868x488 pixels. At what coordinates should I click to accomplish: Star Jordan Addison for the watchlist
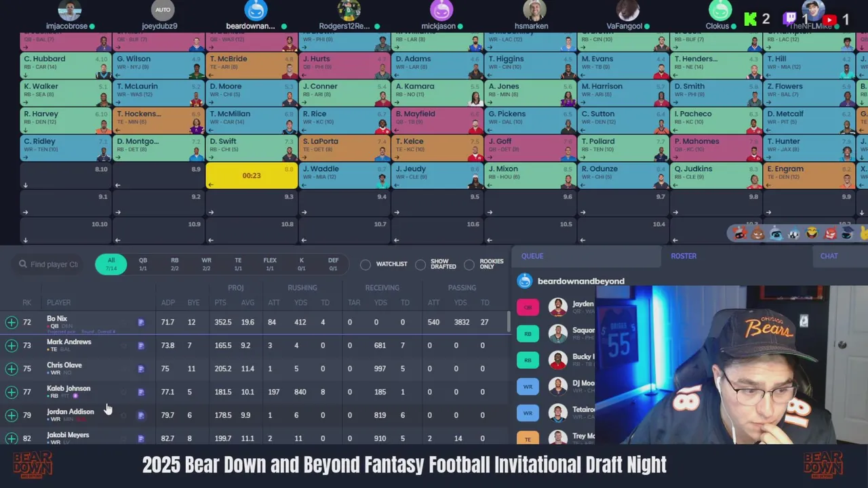tap(123, 415)
